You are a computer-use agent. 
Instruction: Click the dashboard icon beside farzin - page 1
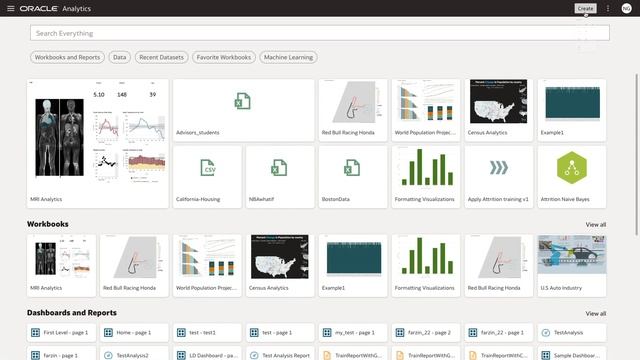click(36, 356)
